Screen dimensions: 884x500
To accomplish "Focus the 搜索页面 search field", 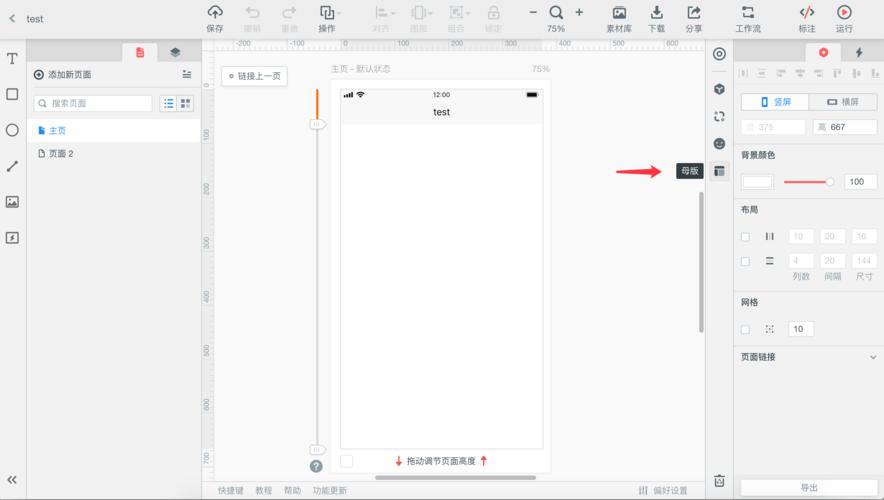I will pyautogui.click(x=93, y=103).
